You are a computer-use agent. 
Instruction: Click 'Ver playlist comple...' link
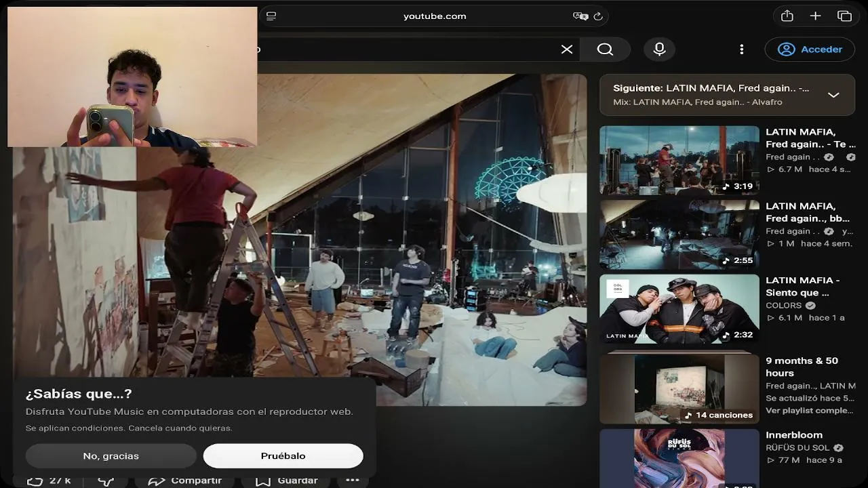810,411
